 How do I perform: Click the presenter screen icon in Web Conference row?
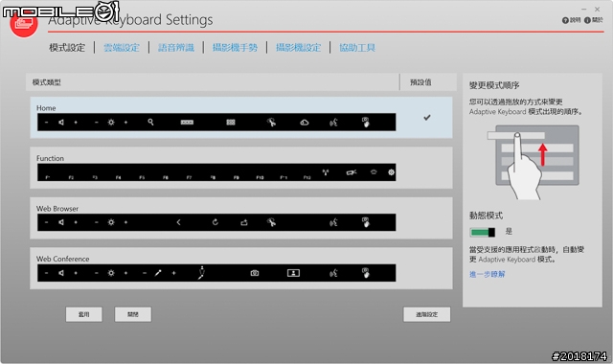[x=293, y=273]
